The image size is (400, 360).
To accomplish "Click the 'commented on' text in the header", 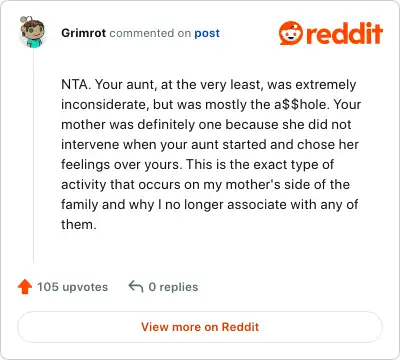I will [150, 33].
